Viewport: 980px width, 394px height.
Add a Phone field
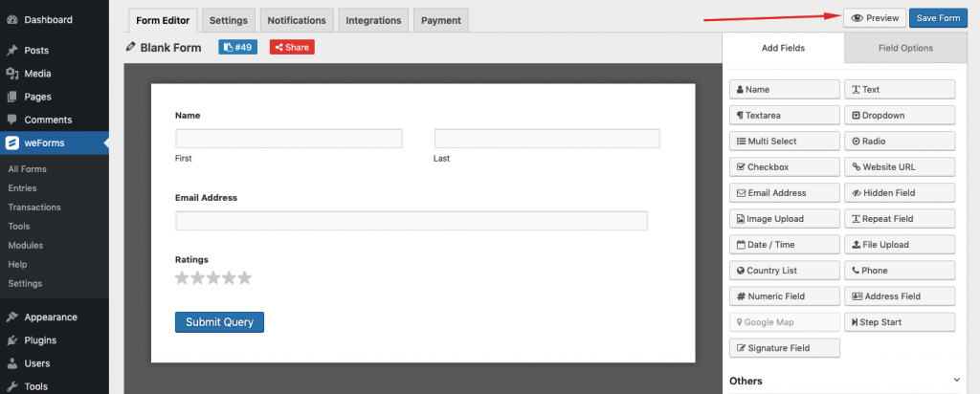[900, 271]
